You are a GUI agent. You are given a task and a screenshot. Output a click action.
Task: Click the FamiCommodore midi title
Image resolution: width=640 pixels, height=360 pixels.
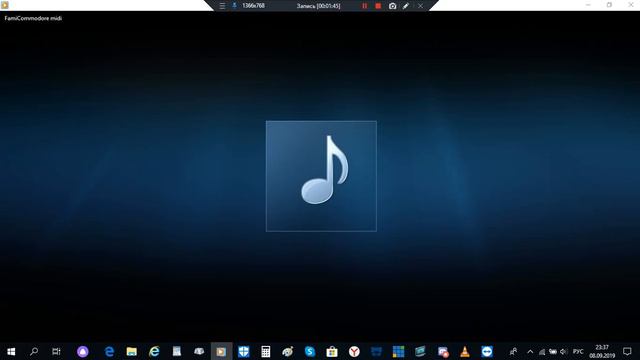point(33,18)
